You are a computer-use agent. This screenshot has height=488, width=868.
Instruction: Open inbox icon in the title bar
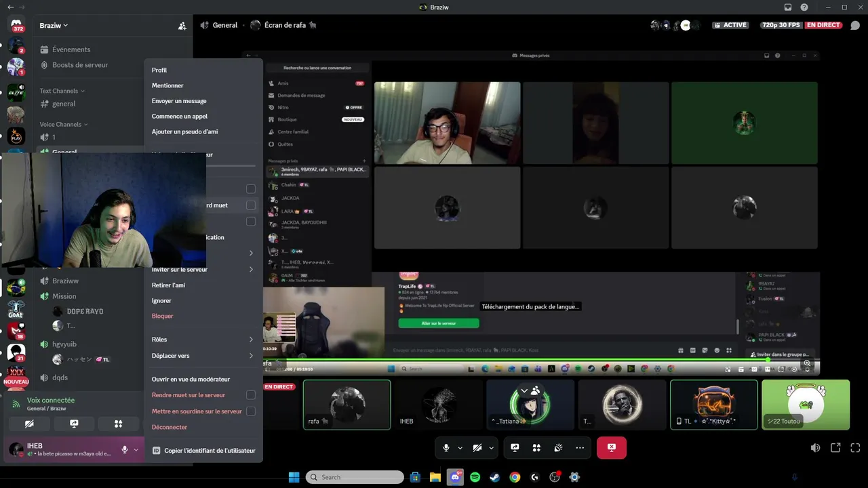pyautogui.click(x=788, y=7)
